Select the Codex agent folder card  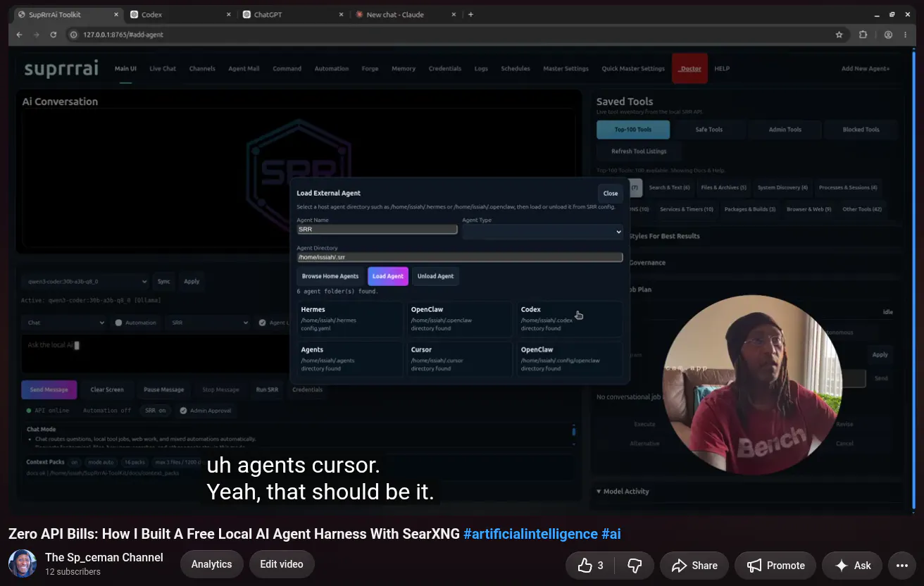pyautogui.click(x=570, y=319)
